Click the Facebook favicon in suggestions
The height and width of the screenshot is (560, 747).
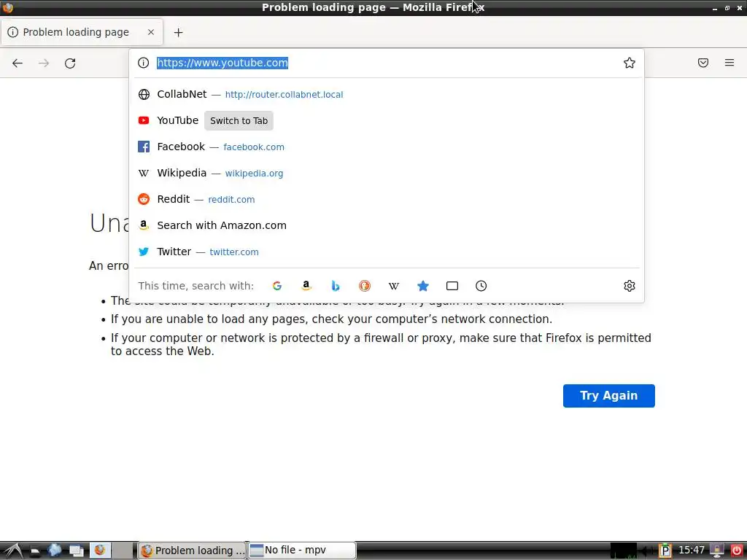[x=144, y=147]
